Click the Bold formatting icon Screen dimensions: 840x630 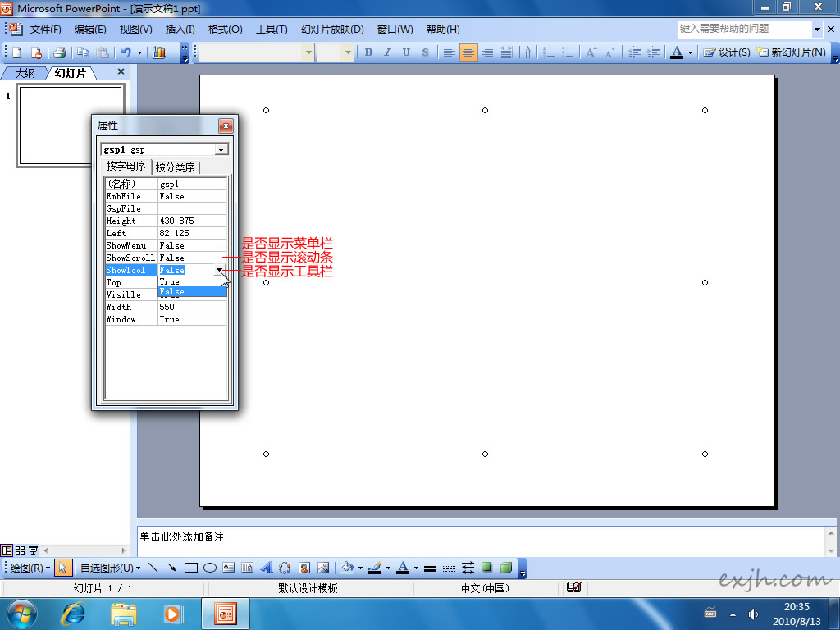coord(368,52)
